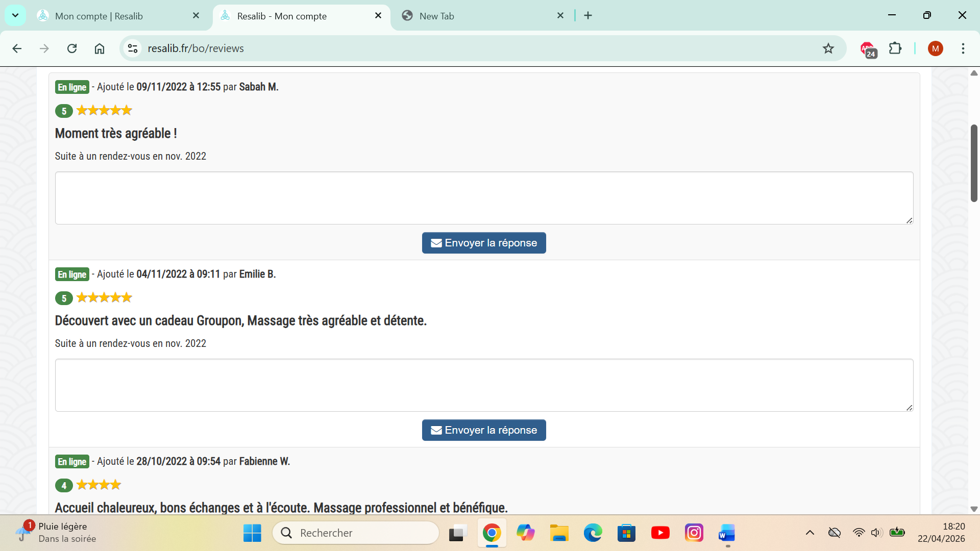Click the page's vertical scrollbar thumb
The height and width of the screenshot is (551, 980).
point(974,163)
